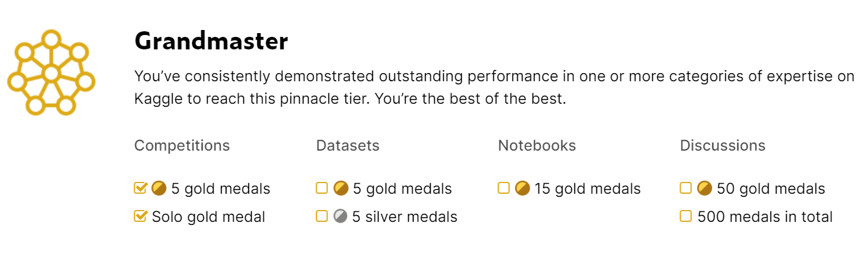Click the gold medal icon under Competitions

(x=159, y=188)
